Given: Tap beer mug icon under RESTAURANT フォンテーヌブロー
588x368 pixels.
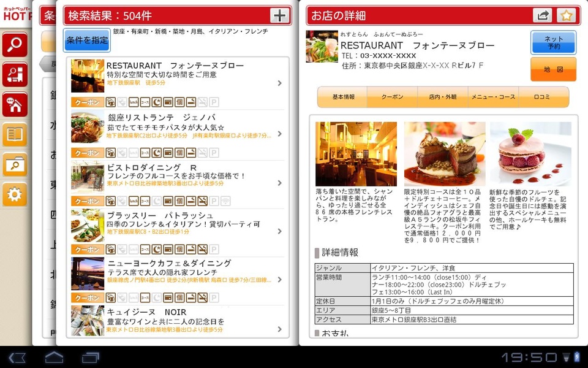Looking at the screenshot, I should click(x=110, y=102).
